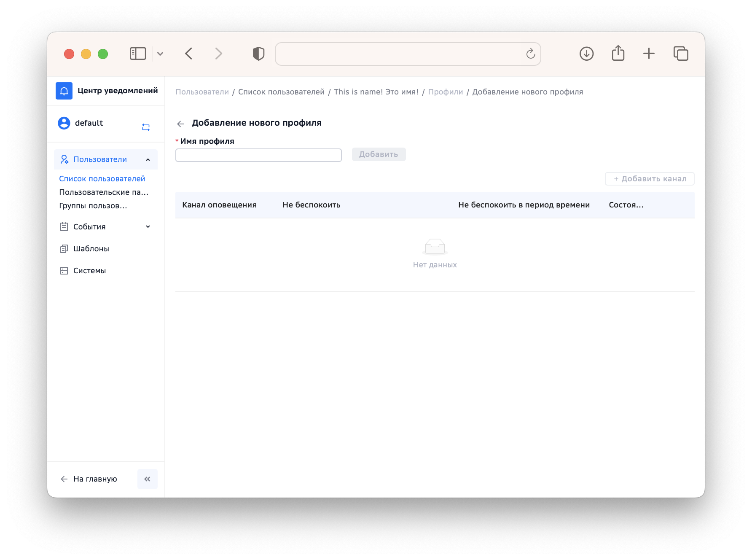Click browser sidebar toggle icon
This screenshot has height=560, width=752.
[138, 54]
